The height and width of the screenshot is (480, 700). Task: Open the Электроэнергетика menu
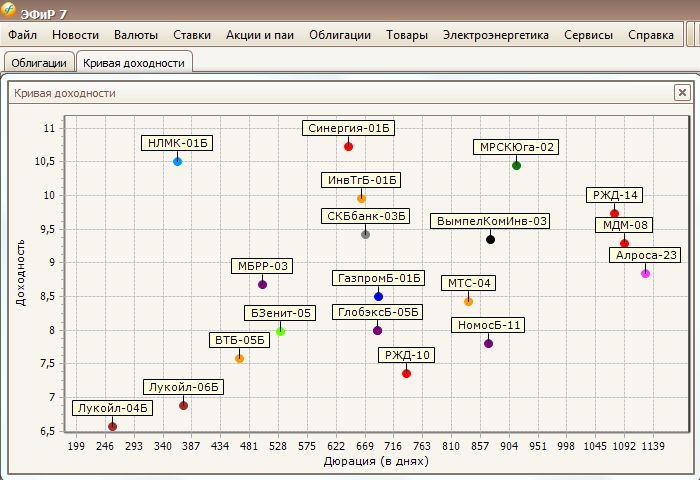point(495,35)
